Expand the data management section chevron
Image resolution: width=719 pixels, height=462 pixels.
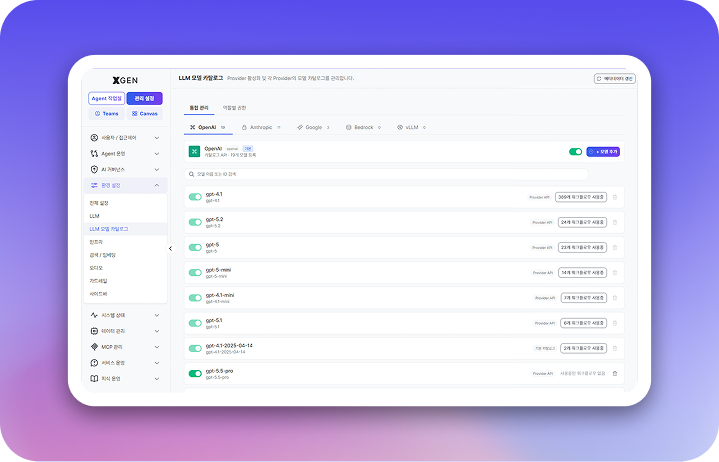tap(157, 331)
